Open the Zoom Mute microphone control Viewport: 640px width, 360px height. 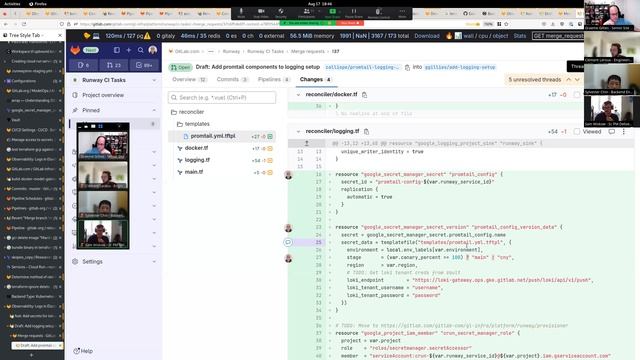click(x=241, y=13)
